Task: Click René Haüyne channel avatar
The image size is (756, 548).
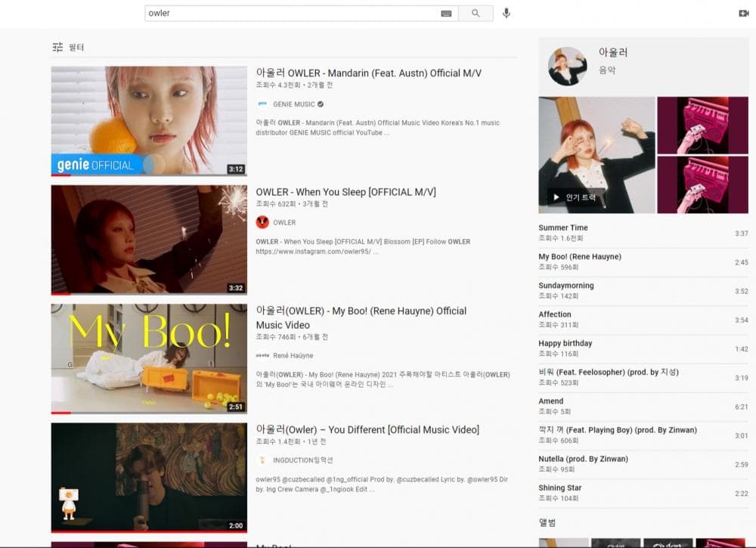Action: click(262, 355)
